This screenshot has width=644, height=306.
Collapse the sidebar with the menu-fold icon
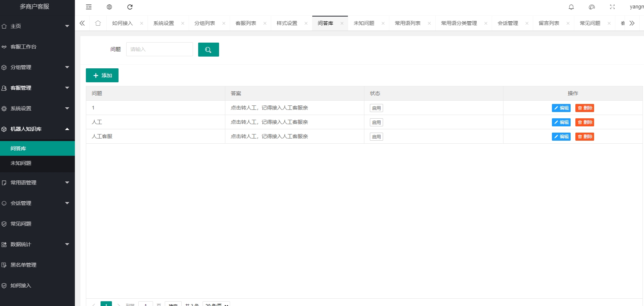tap(89, 7)
